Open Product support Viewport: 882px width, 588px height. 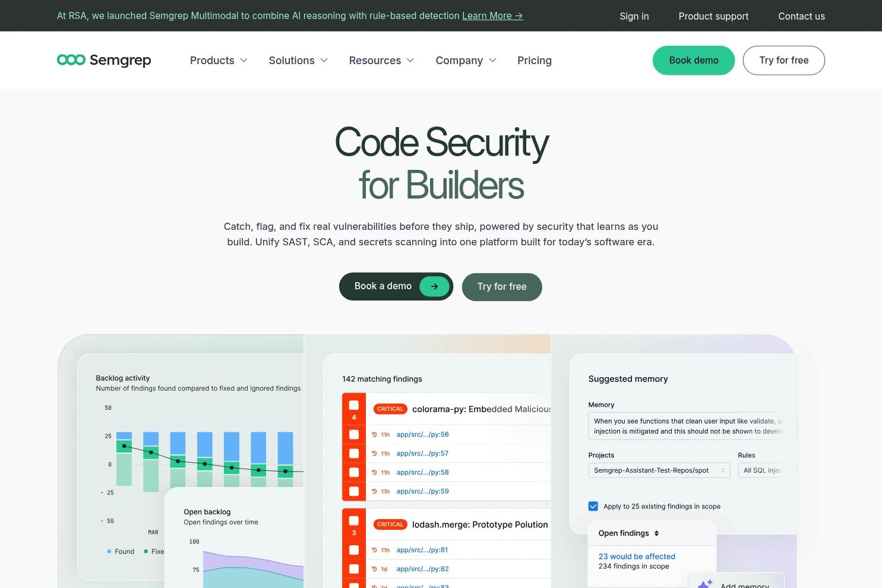click(x=713, y=16)
